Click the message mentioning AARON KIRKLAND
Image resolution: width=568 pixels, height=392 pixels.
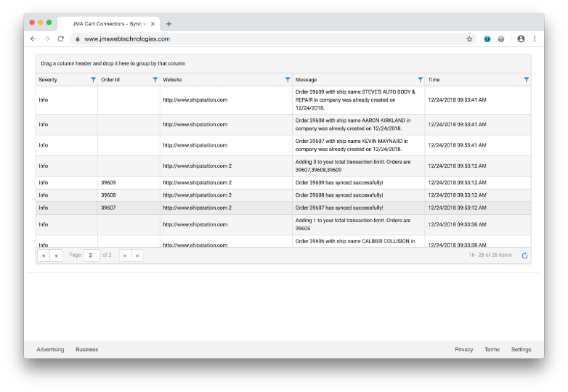(353, 125)
